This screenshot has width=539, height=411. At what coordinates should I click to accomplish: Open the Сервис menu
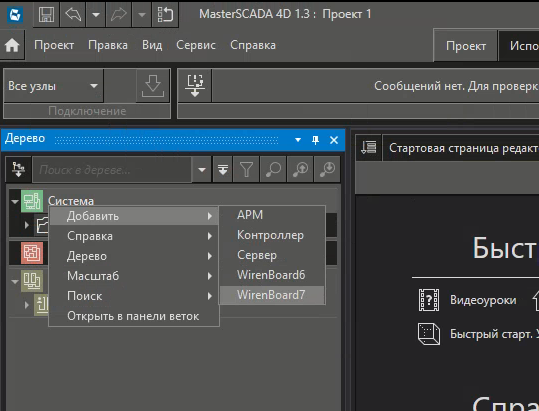(x=196, y=45)
